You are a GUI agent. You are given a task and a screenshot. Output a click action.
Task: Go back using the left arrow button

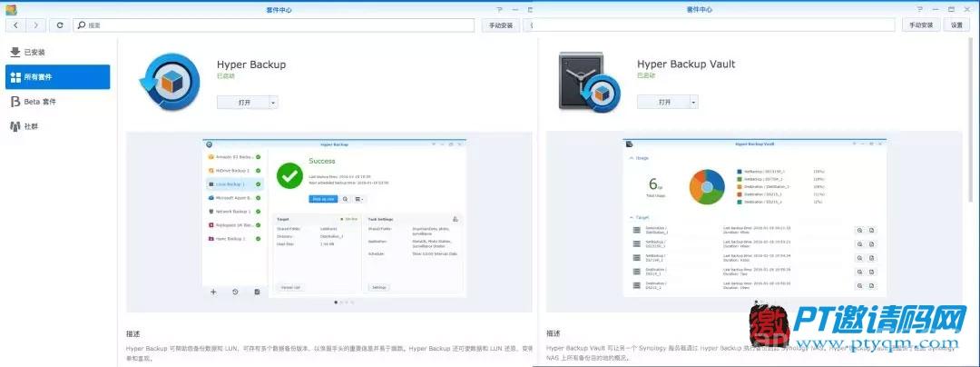tap(15, 25)
